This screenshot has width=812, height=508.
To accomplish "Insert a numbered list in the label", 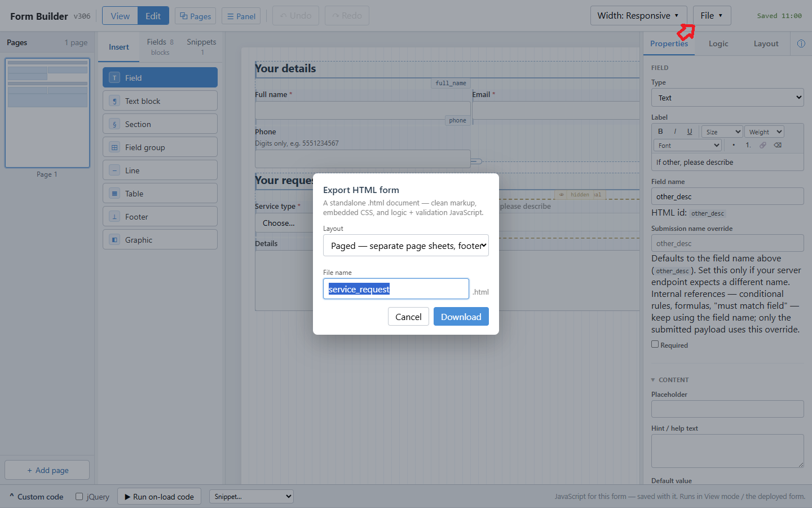I will (748, 145).
